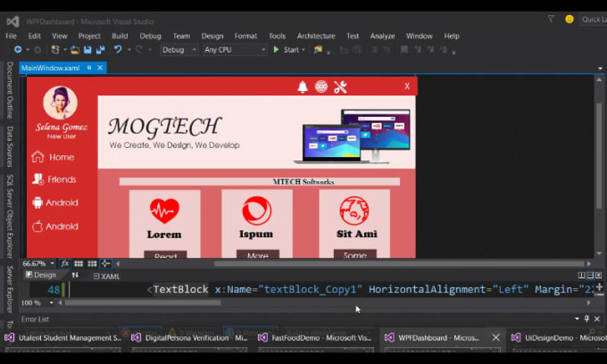607x364 pixels.
Task: Open the Build menu
Action: point(120,36)
